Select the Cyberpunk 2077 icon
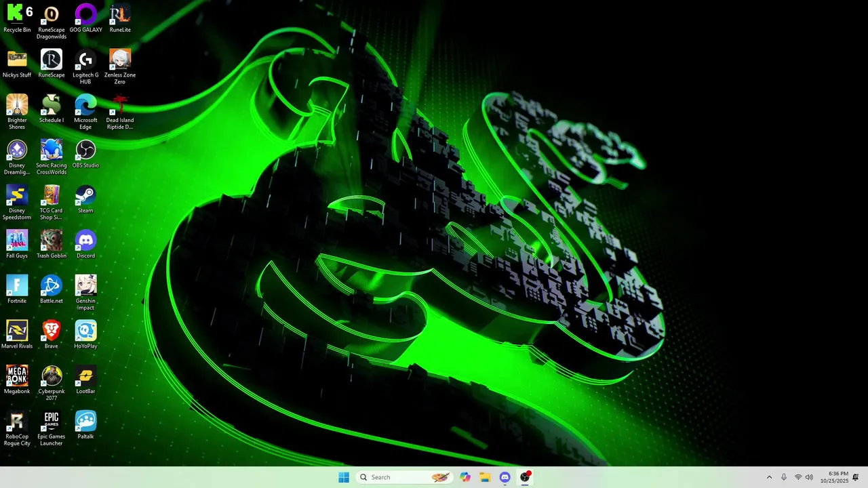The image size is (868, 488). coord(52,384)
